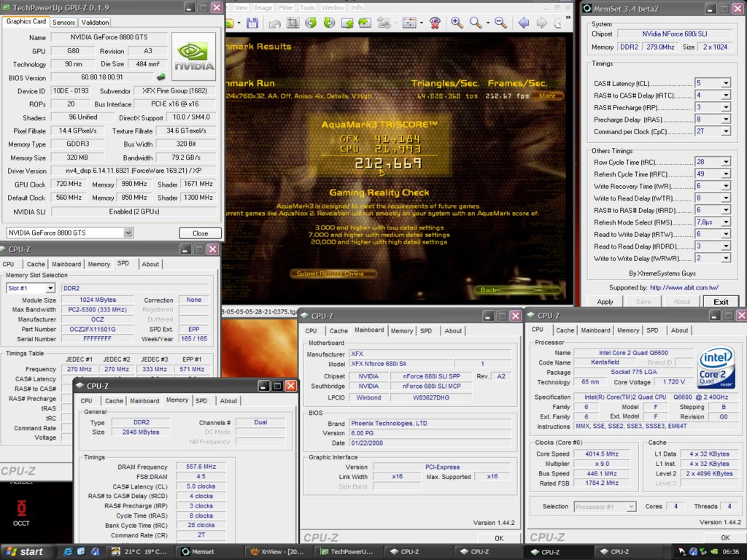
Task: Open GPU-Z graphics card selection dropdown
Action: (x=128, y=233)
